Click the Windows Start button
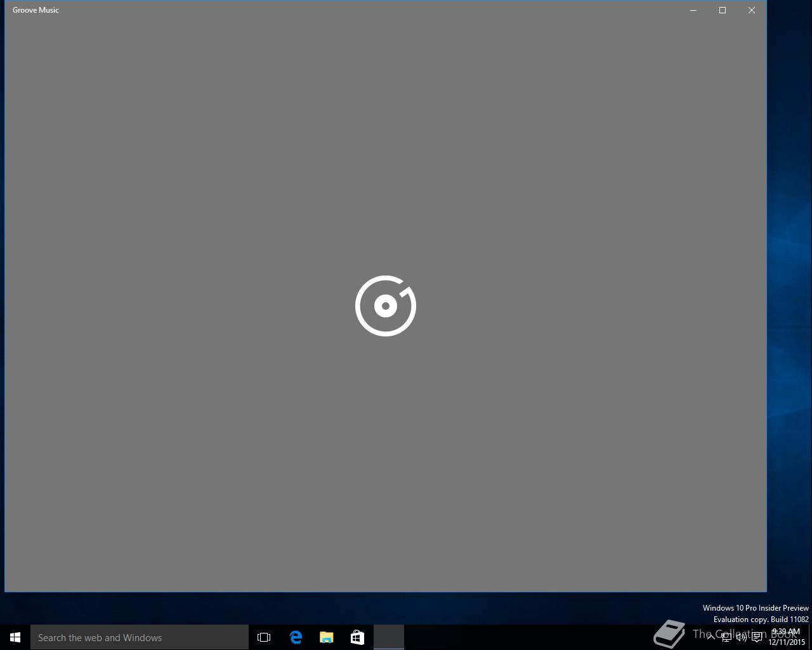 (x=15, y=637)
